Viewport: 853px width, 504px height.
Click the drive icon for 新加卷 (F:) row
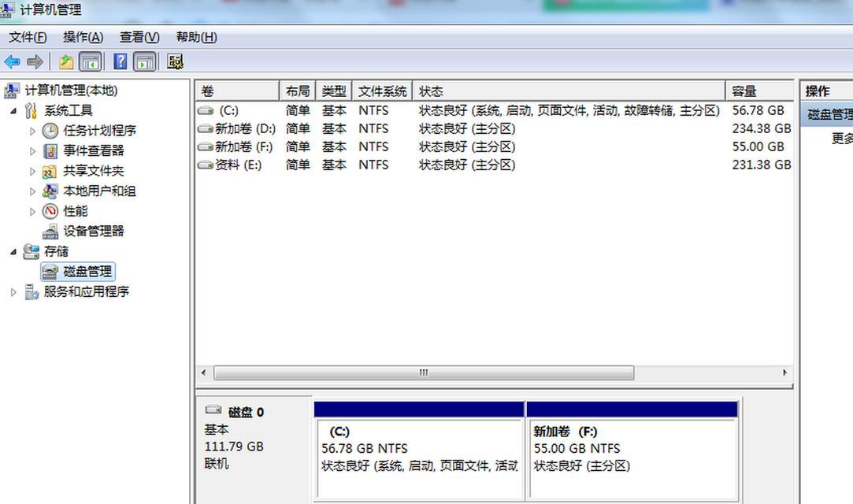click(x=205, y=146)
